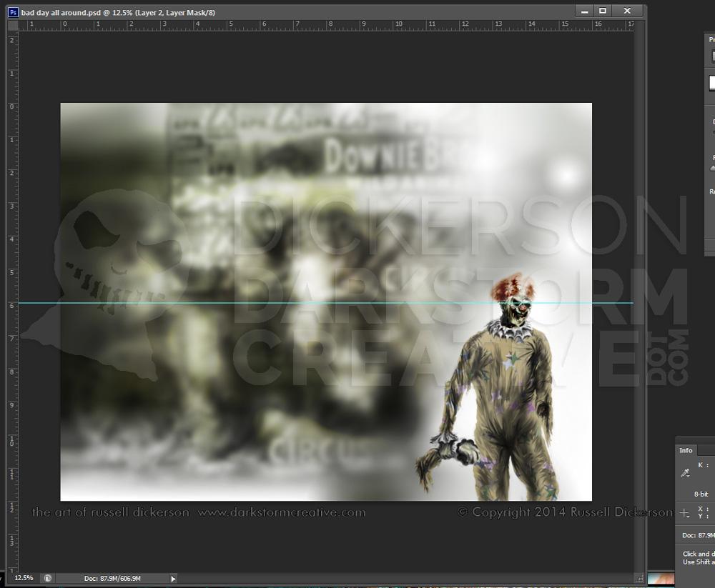Click the 12.5% zoom level field
This screenshot has height=588, width=715.
click(24, 578)
